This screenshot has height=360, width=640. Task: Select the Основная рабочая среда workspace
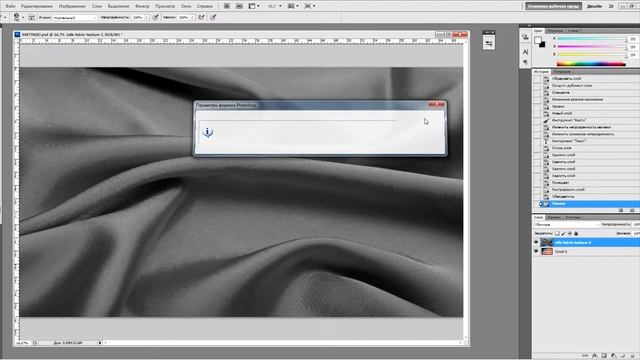[x=553, y=6]
